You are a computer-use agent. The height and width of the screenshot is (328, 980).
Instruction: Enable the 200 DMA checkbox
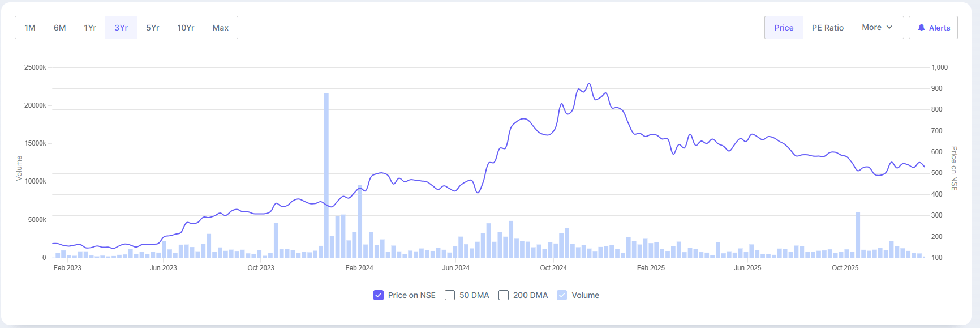tap(504, 295)
